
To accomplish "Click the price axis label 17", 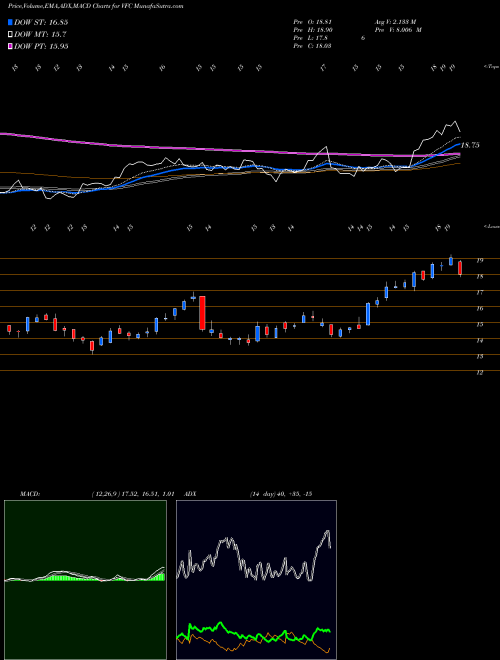I will point(479,292).
